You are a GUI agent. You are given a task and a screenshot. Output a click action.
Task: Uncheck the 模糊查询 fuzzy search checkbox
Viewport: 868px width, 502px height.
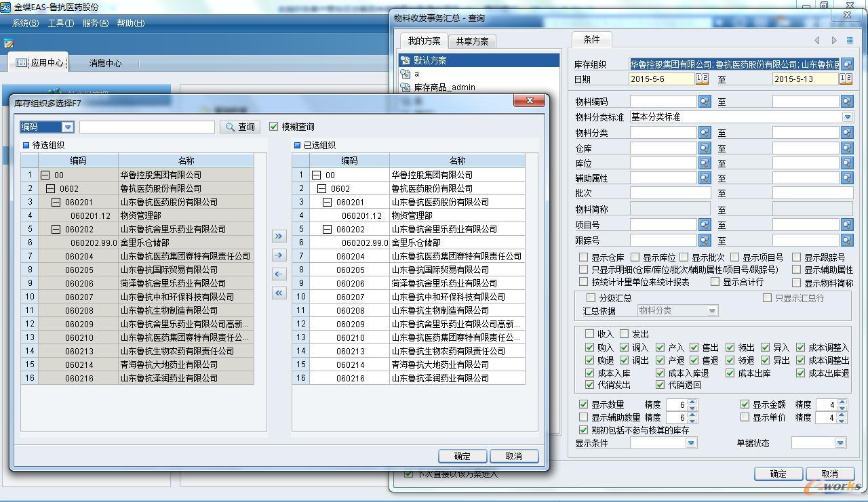(x=274, y=127)
